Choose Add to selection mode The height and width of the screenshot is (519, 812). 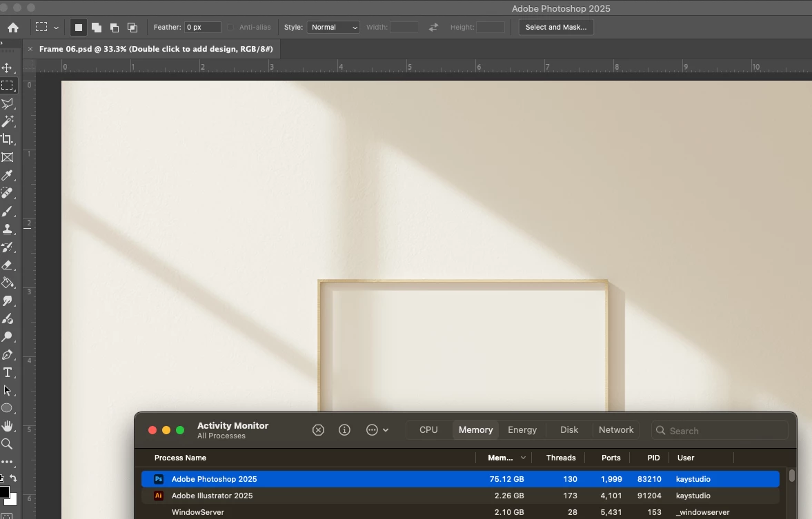pyautogui.click(x=97, y=28)
